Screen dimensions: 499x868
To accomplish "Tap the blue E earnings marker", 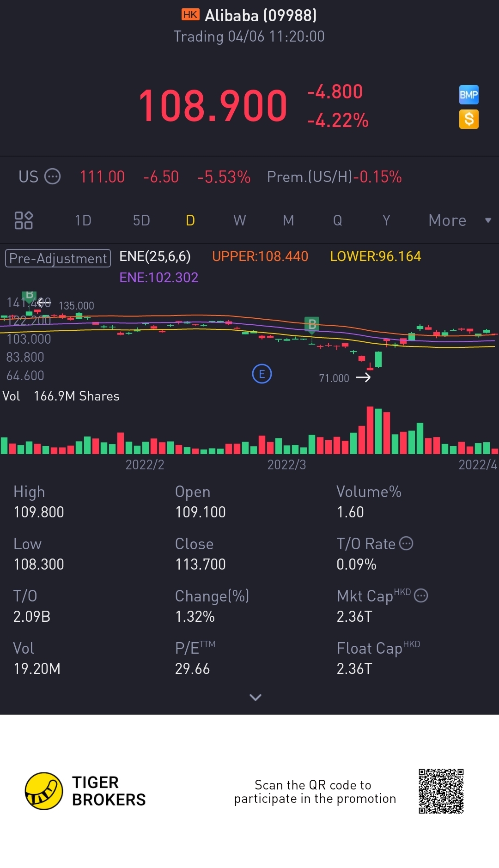I will coord(262,374).
